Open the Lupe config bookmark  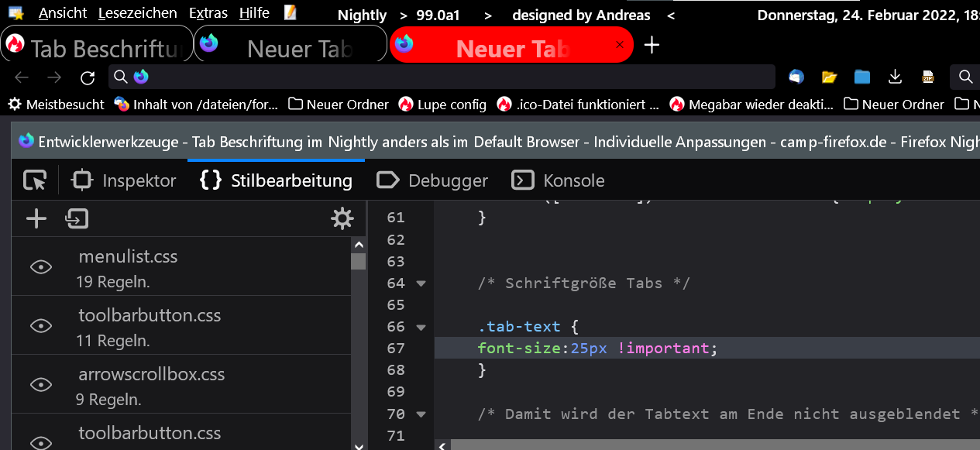[x=442, y=104]
